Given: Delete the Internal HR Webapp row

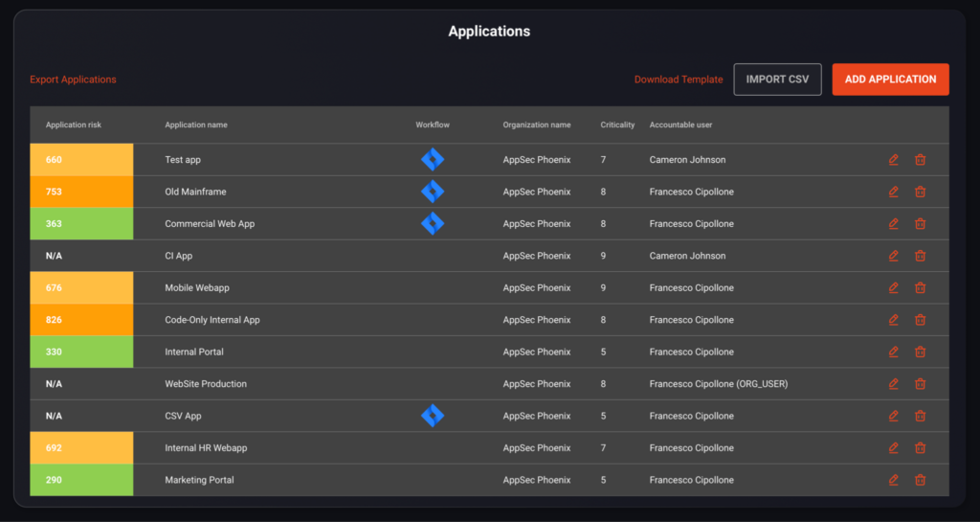Looking at the screenshot, I should pos(920,447).
